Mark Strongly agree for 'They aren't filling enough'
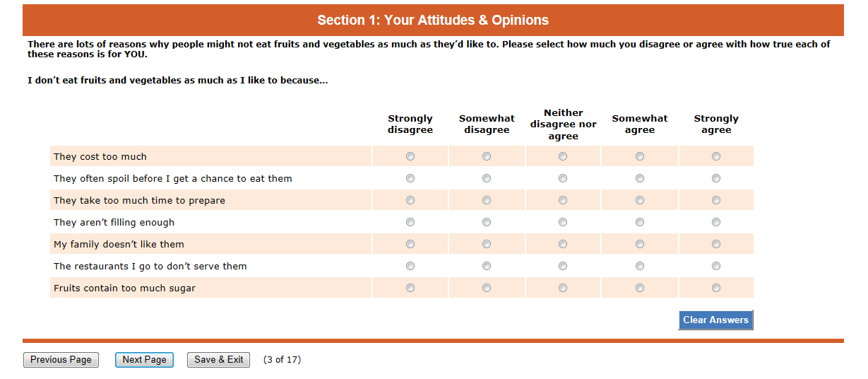Screen dimensions: 868x379 point(716,222)
